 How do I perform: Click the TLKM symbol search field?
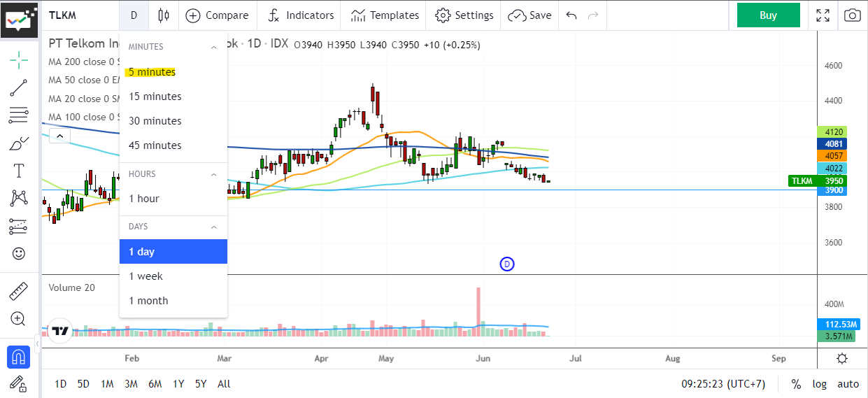[80, 15]
